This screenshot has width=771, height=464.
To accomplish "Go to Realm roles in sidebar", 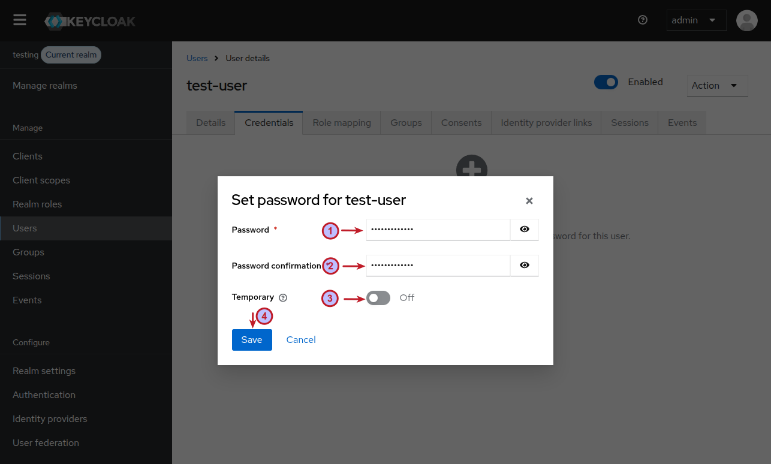I will tap(37, 204).
